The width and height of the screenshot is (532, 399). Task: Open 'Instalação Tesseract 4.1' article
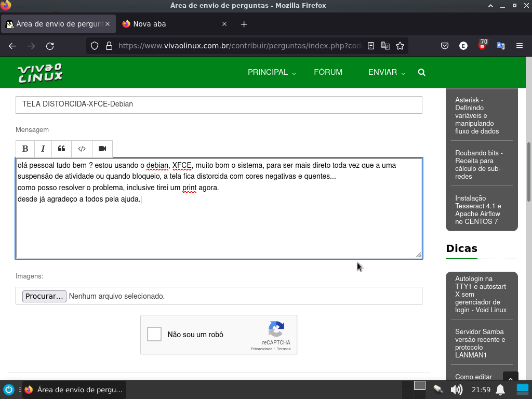tap(478, 210)
